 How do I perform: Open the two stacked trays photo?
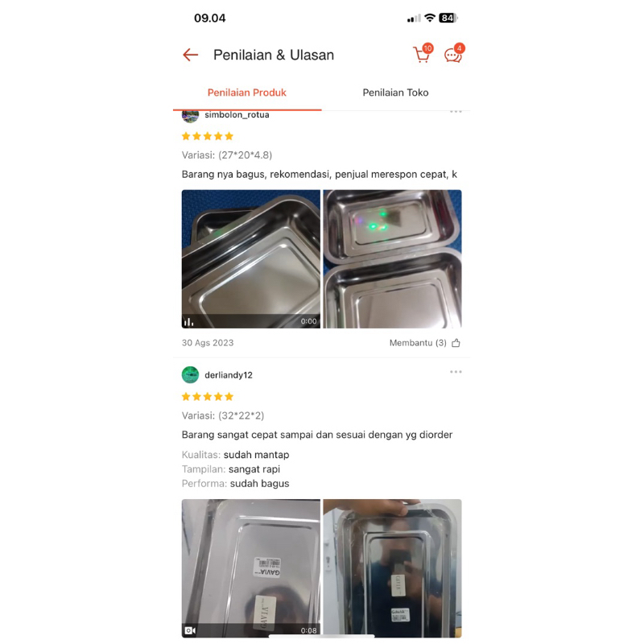point(392,258)
